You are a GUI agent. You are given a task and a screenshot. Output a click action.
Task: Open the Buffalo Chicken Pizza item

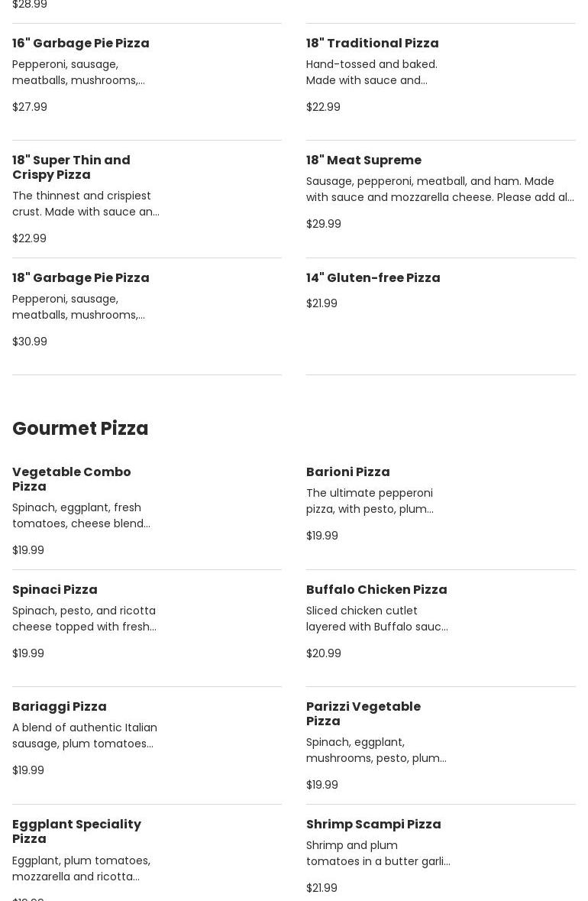tap(376, 590)
